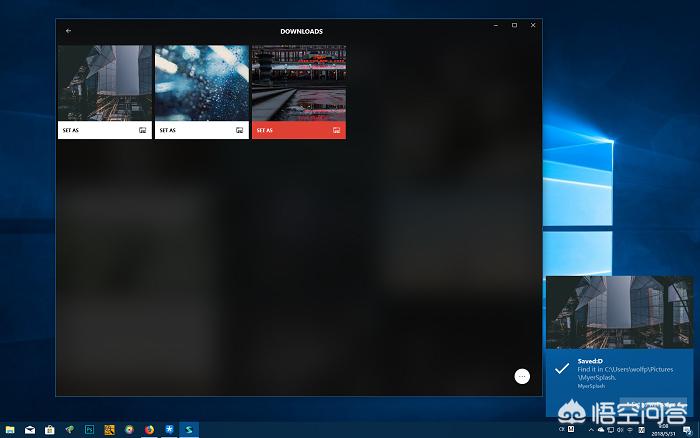Launch Photoshop from the taskbar
Viewport: 700px width, 438px height.
(x=89, y=430)
